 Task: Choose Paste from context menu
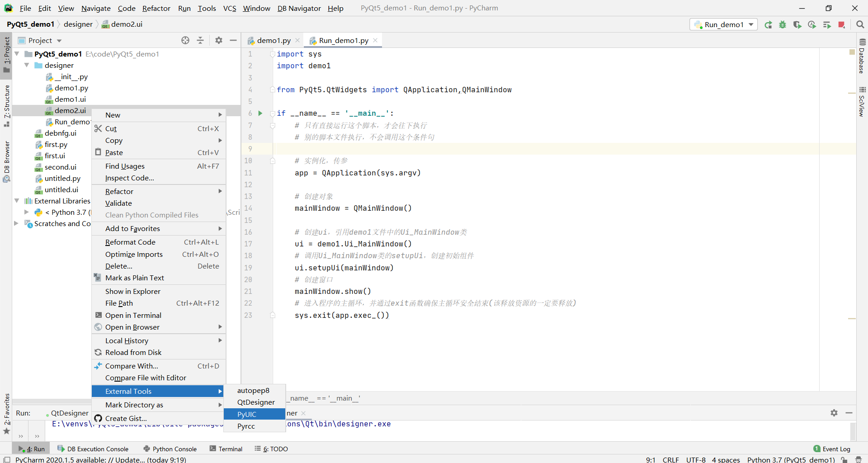tap(159, 152)
